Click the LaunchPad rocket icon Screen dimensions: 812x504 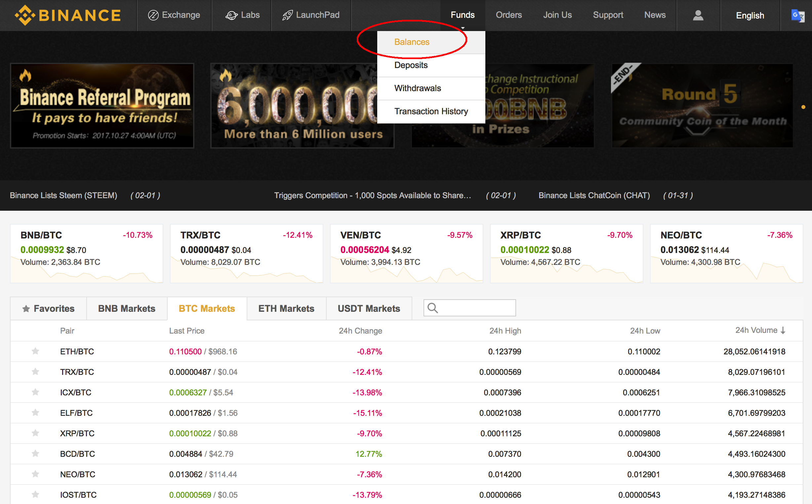pyautogui.click(x=287, y=15)
